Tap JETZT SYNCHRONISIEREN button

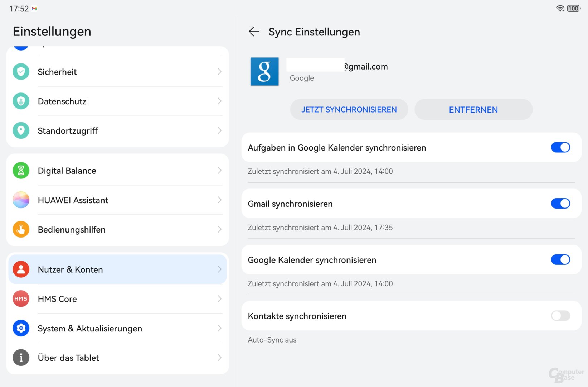click(349, 110)
